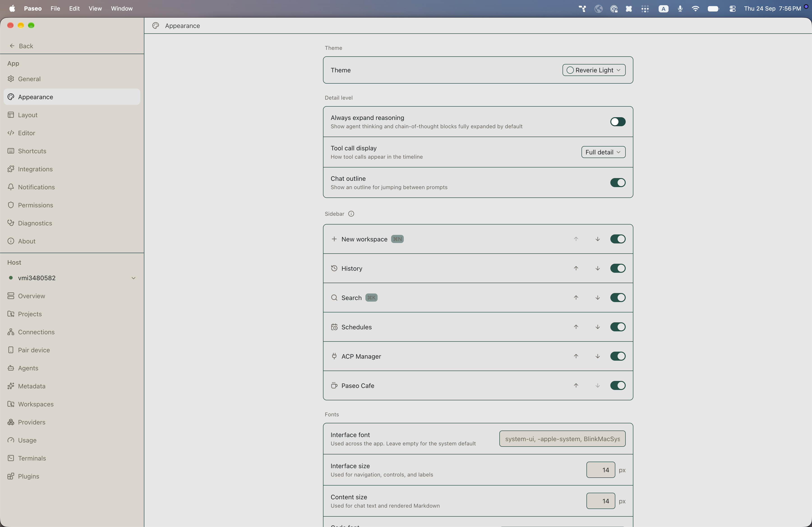Click the Sidebar info icon
The width and height of the screenshot is (812, 527).
(351, 214)
